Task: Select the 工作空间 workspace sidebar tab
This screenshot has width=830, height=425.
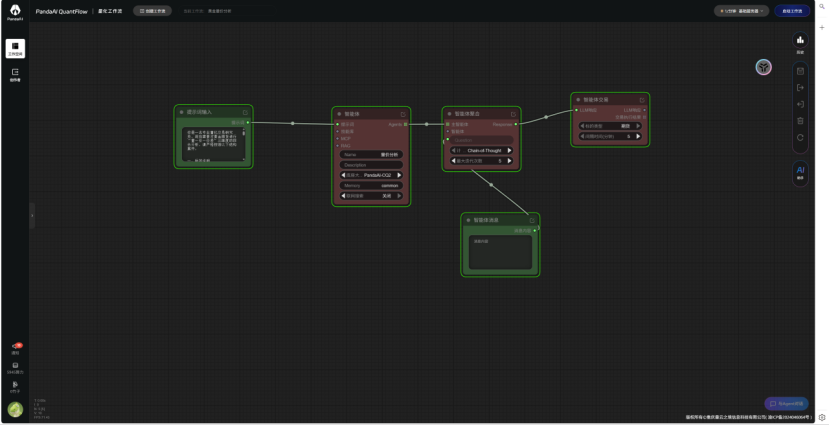Action: point(15,48)
